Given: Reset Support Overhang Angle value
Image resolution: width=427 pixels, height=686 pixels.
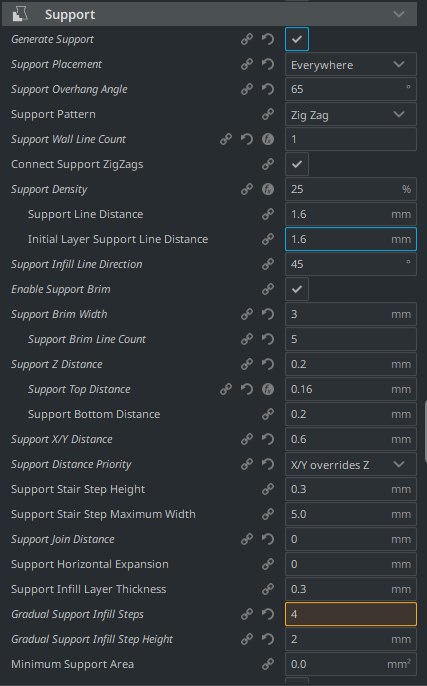Looking at the screenshot, I should [268, 89].
